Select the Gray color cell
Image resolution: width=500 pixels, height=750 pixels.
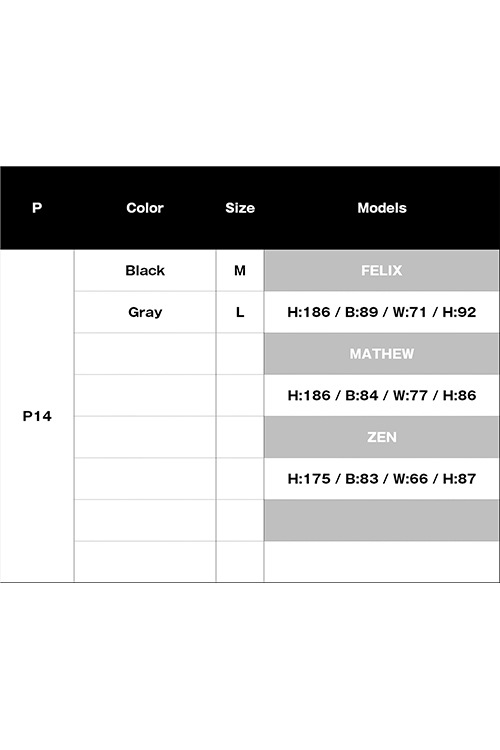click(145, 312)
